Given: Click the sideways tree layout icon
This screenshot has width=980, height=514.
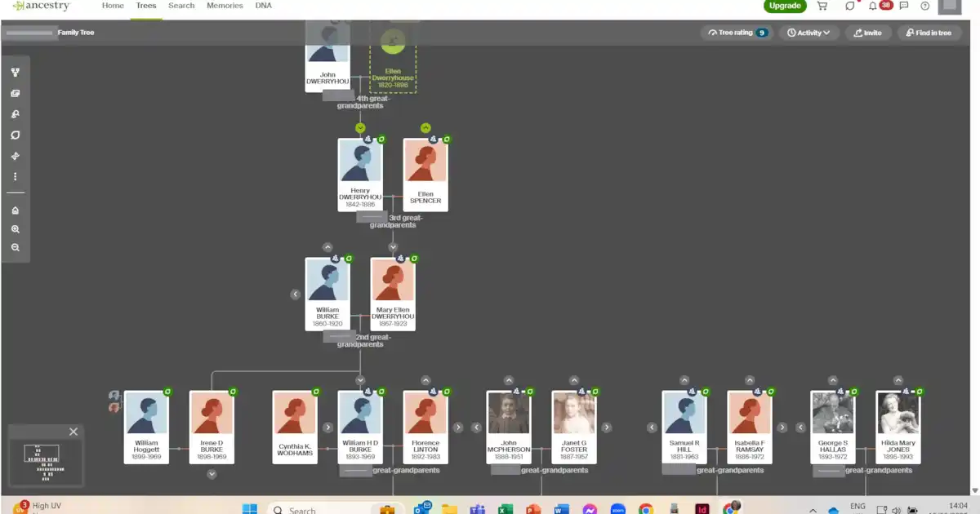Looking at the screenshot, I should pyautogui.click(x=15, y=156).
